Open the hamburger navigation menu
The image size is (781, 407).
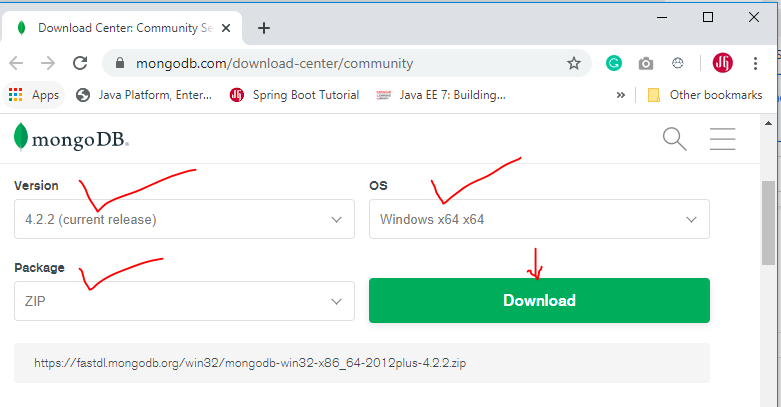[723, 138]
